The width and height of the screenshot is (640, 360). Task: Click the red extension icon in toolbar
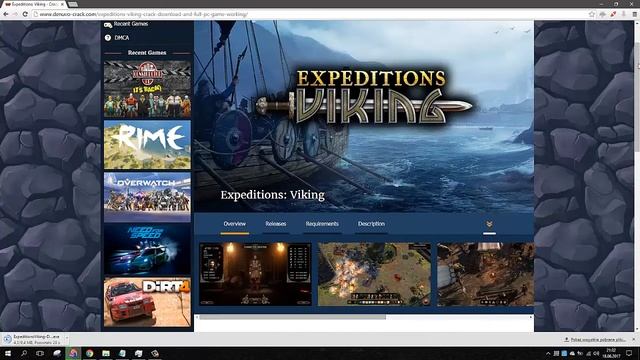[x=613, y=14]
